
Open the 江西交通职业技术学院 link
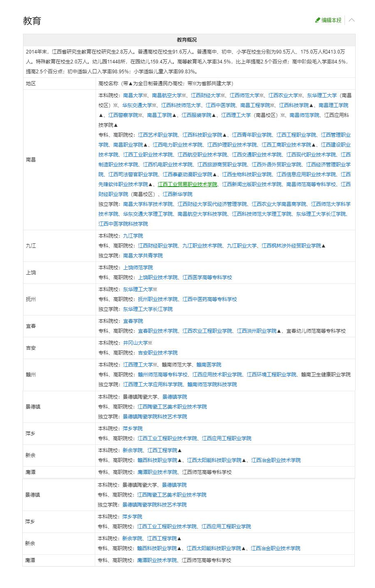257,155
